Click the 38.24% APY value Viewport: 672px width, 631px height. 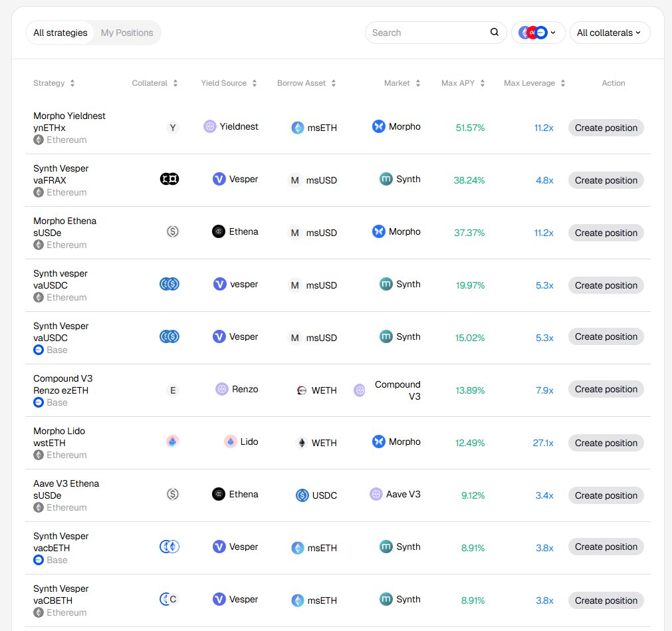click(469, 180)
